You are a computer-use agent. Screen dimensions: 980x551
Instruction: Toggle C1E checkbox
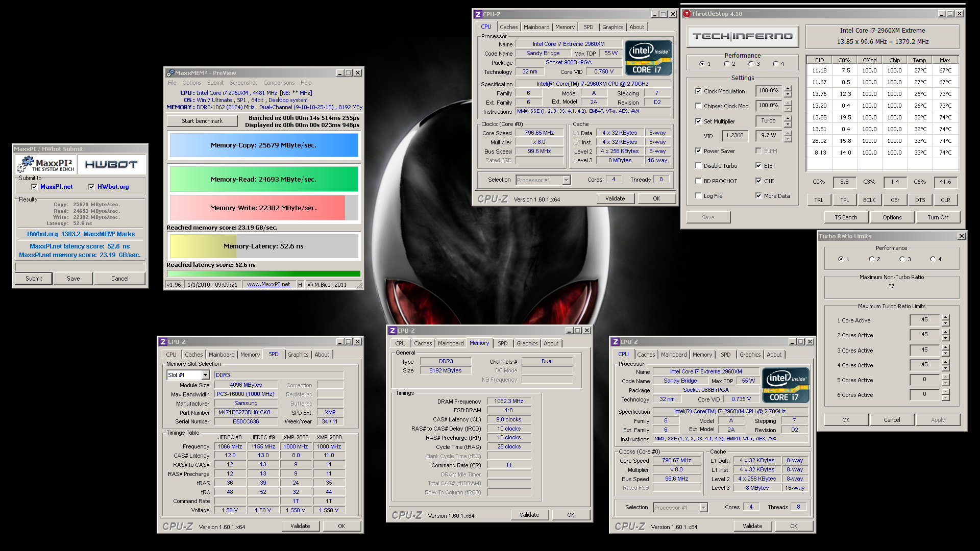point(758,181)
